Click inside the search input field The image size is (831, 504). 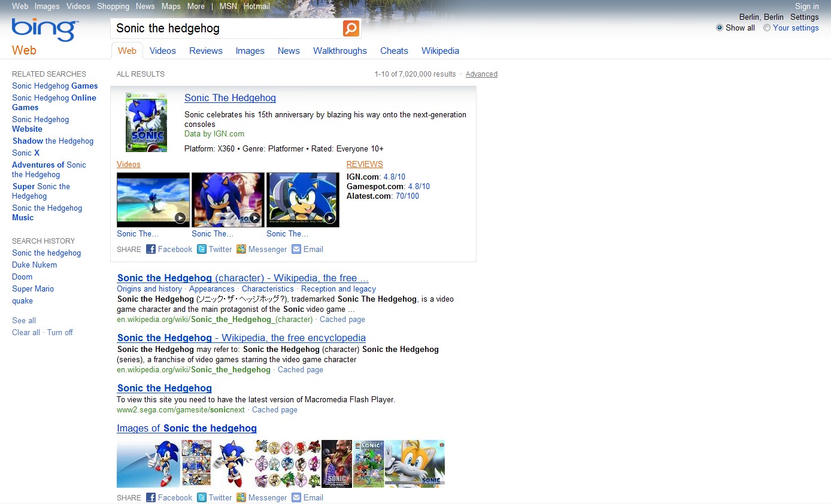click(x=228, y=28)
